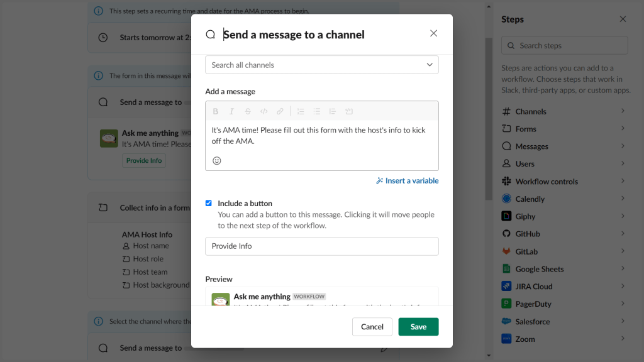This screenshot has height=362, width=644.
Task: Toggle bold formatting in the message editor
Action: coord(216,111)
